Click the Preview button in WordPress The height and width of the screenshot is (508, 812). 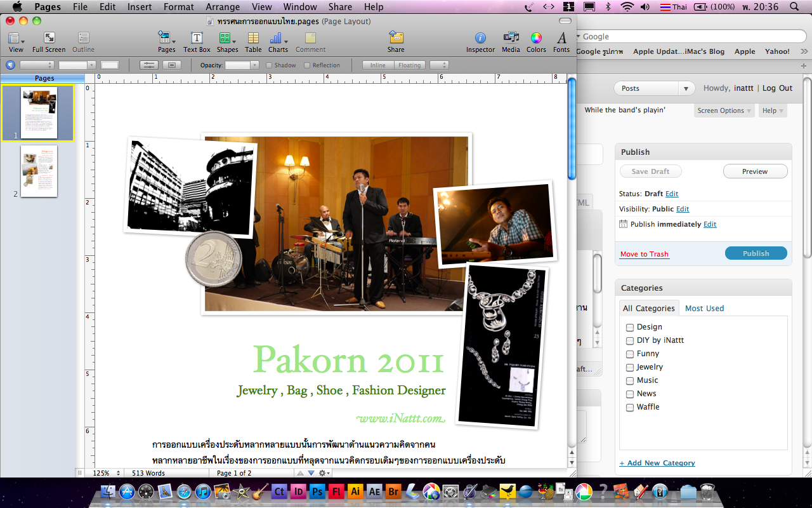pos(755,171)
